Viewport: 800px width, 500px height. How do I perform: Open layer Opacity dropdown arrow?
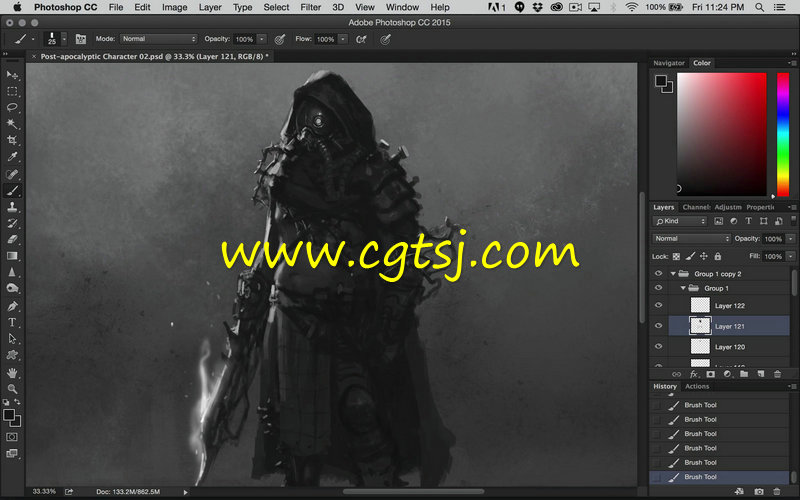tap(790, 239)
